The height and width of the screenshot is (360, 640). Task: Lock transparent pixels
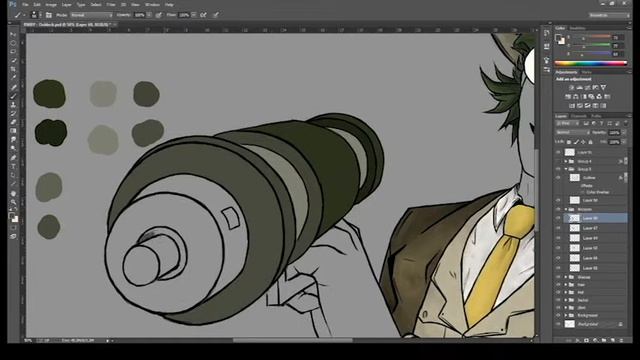[569, 142]
